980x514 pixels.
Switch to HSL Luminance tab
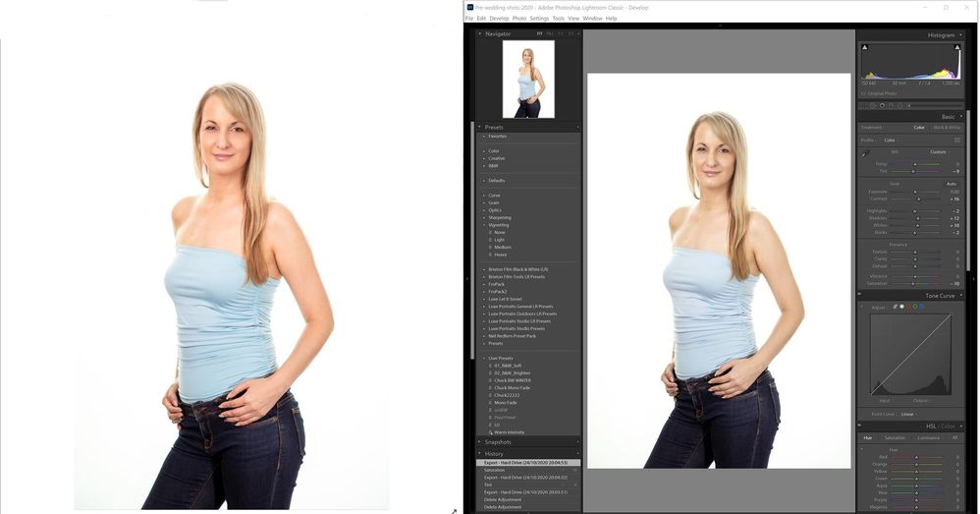pos(929,437)
